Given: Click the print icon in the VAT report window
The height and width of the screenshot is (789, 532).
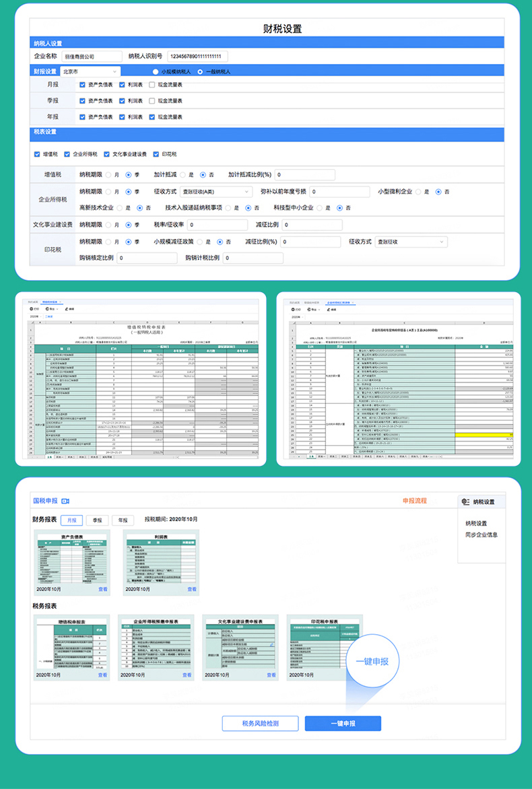Looking at the screenshot, I should [32, 308].
